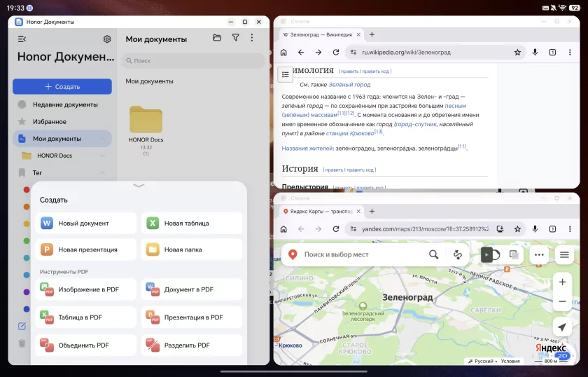Click the home icon in Wikipedia Chrome window

[x=284, y=52]
